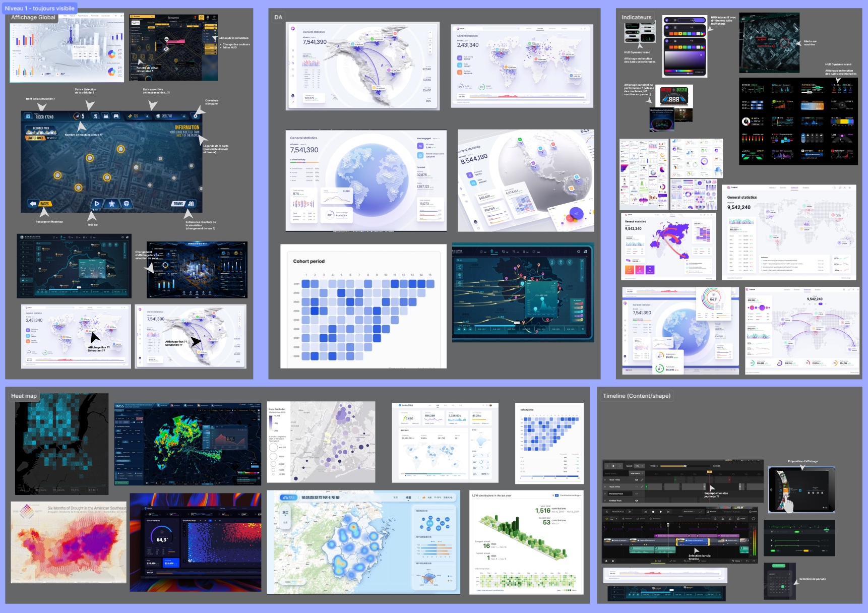Click the home icon in video editor footer
The width and height of the screenshot is (868, 613).
point(606,561)
